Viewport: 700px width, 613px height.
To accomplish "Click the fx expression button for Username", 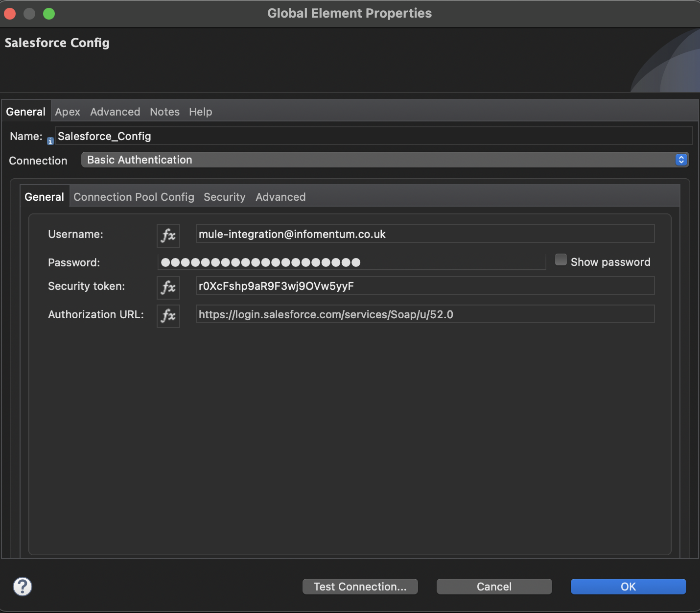I will pyautogui.click(x=168, y=236).
